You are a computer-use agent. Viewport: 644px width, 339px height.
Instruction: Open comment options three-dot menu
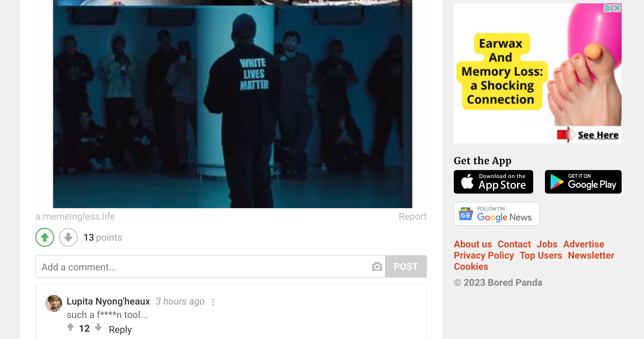[x=213, y=302]
